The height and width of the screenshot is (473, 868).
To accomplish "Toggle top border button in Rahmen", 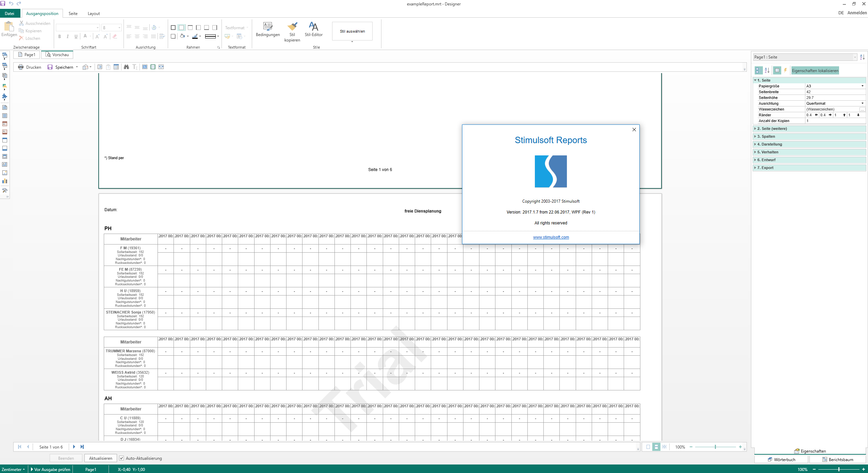I will [190, 28].
